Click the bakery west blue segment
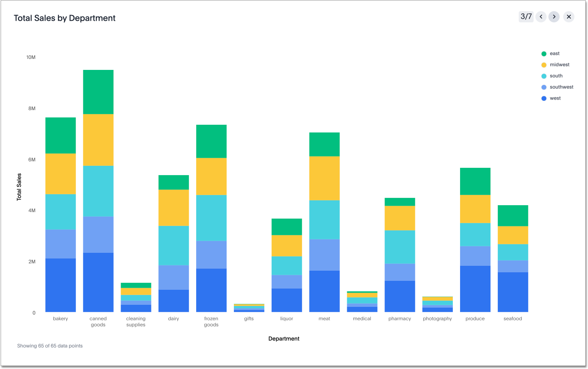588x369 pixels. click(x=61, y=285)
